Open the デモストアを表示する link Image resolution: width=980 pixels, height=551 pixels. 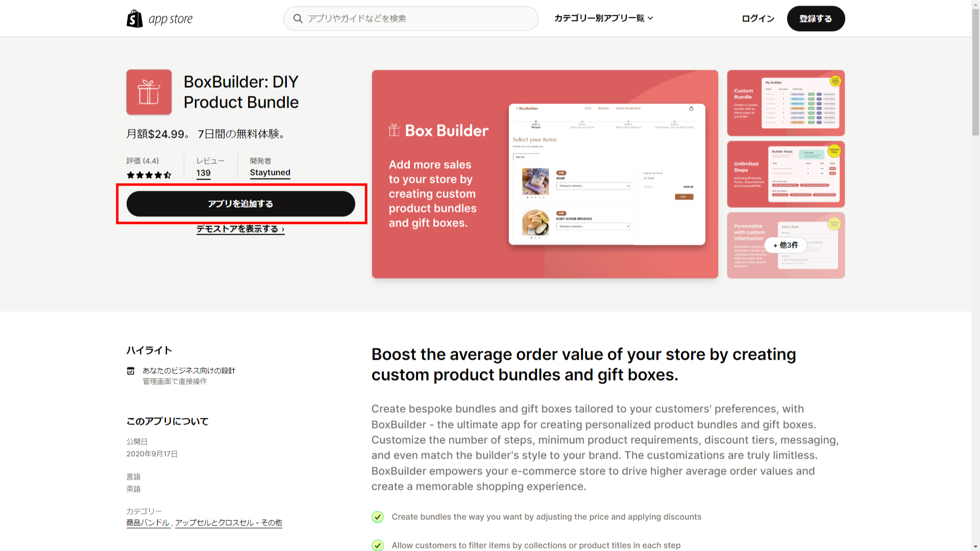tap(240, 229)
